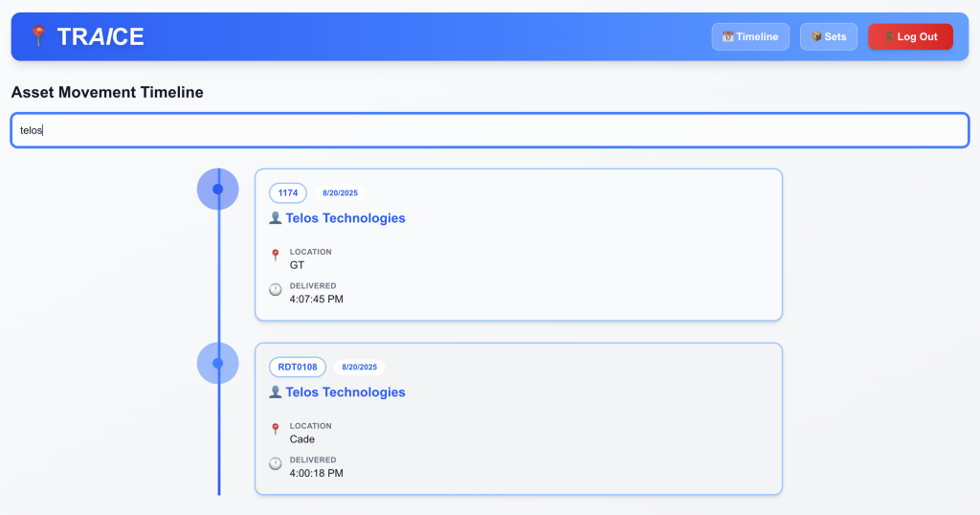Click the location pin icon beside Cade
The height and width of the screenshot is (515, 980).
coord(276,430)
